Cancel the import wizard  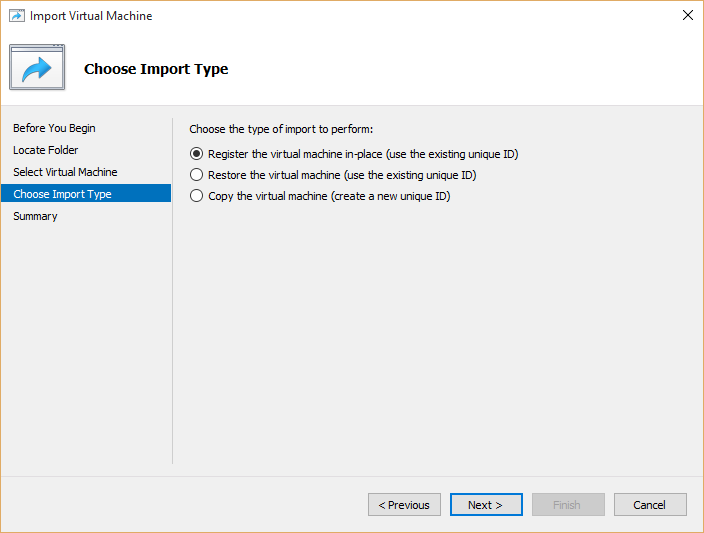(650, 505)
